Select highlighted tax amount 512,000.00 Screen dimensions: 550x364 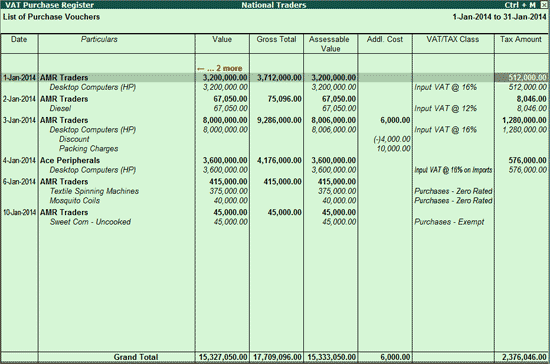click(521, 77)
